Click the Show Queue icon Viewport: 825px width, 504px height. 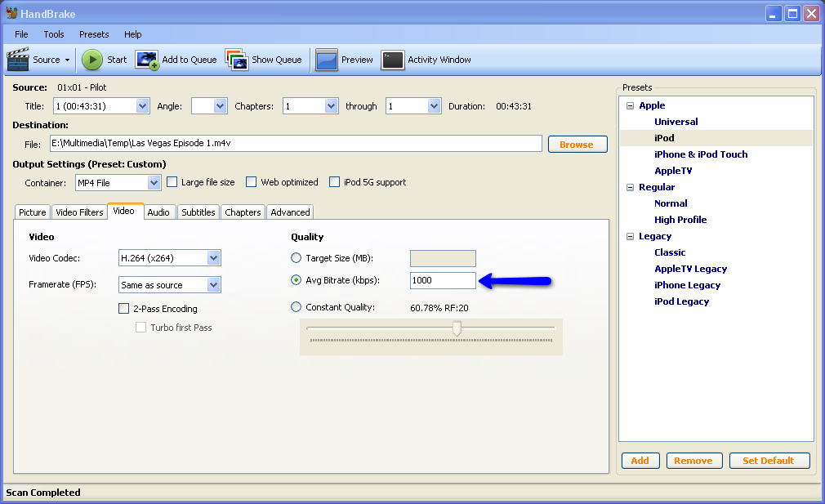(x=237, y=60)
